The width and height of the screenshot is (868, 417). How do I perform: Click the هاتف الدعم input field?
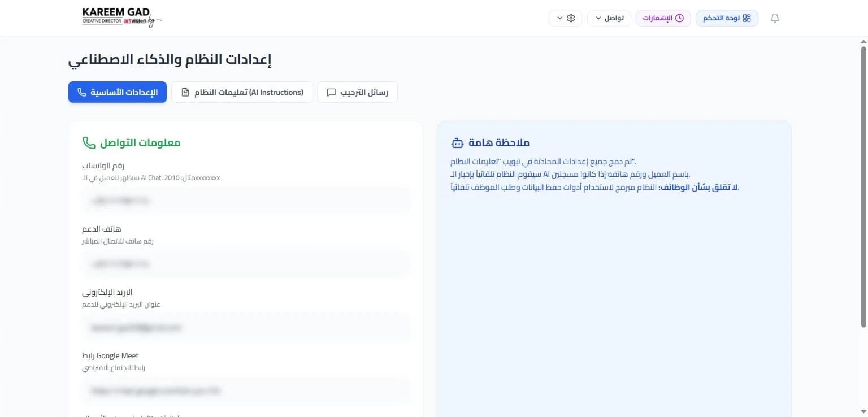click(246, 264)
